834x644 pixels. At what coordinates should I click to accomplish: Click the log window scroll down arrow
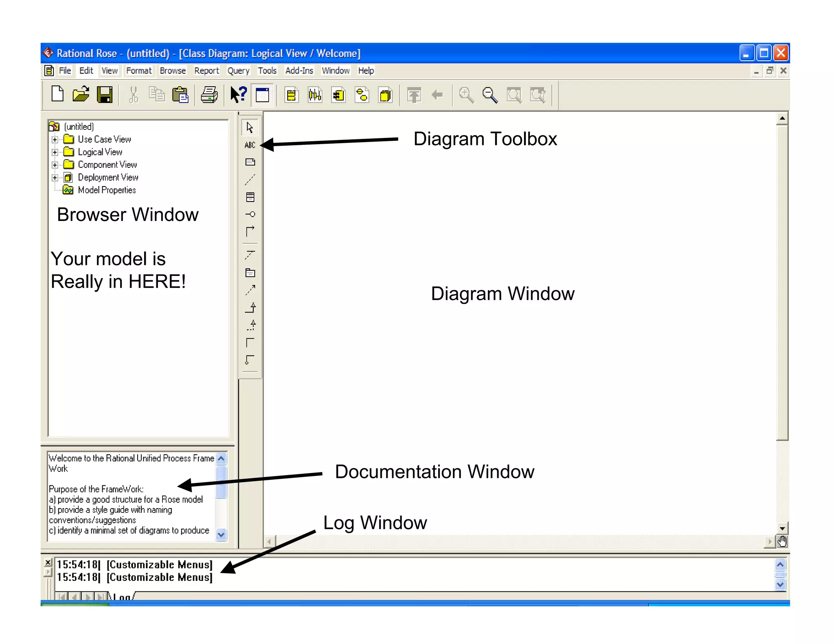click(x=780, y=585)
